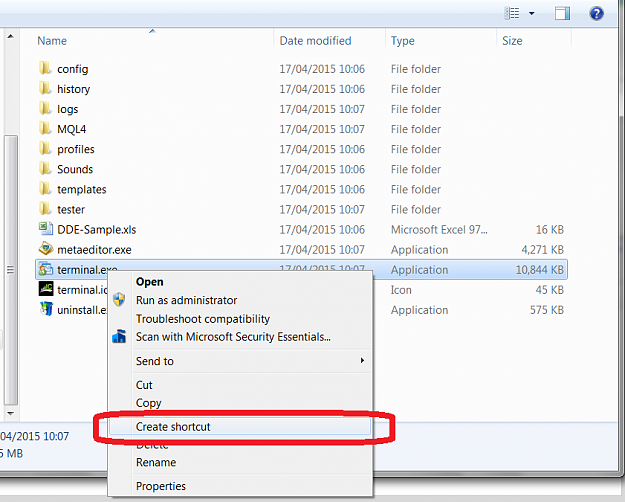625x502 pixels.
Task: Sort by the Date modified column header
Action: [315, 41]
